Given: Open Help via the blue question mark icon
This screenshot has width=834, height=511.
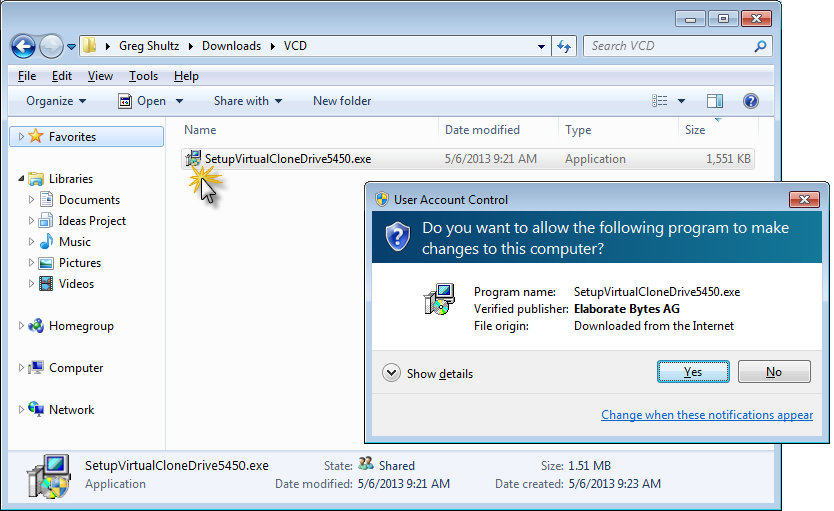Looking at the screenshot, I should coord(750,101).
